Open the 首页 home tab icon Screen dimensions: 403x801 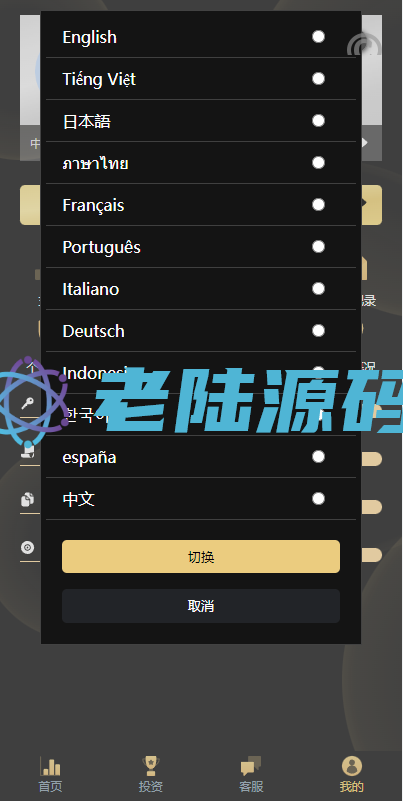point(51,766)
